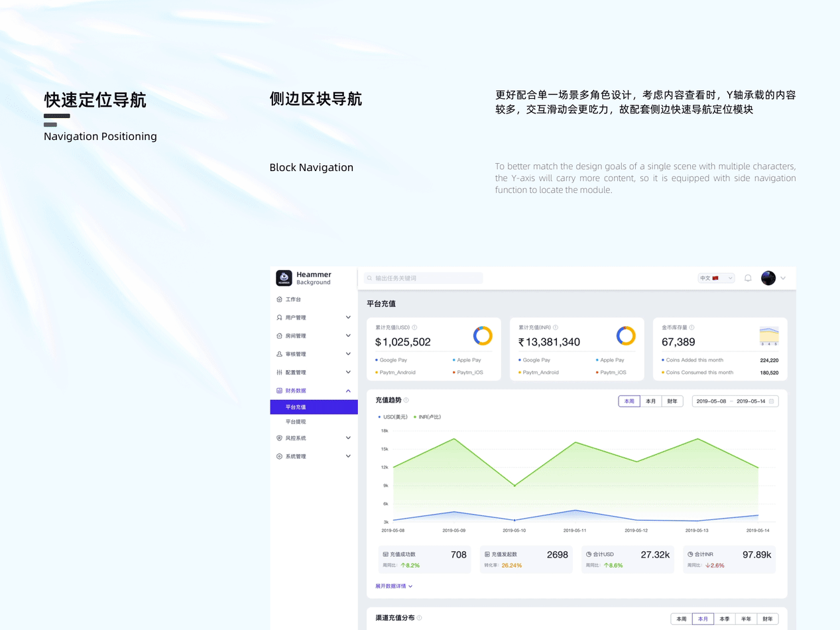Open the notification bell icon
This screenshot has width=840, height=630.
tap(748, 278)
